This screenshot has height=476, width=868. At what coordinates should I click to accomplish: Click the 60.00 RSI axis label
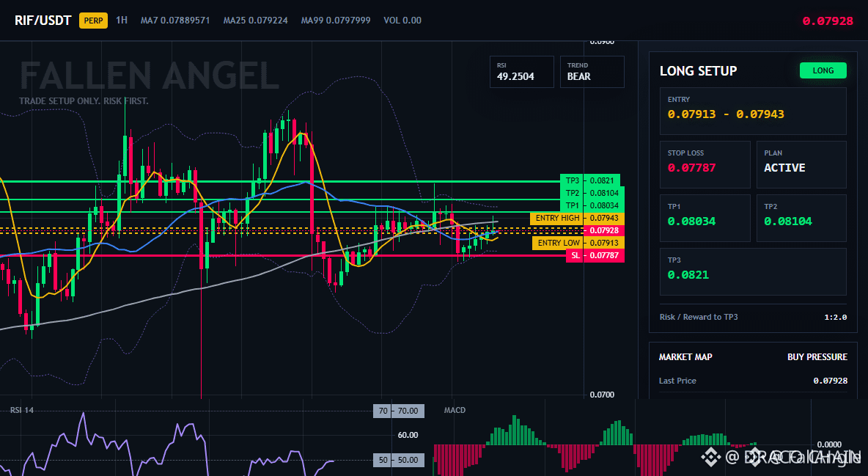tap(408, 435)
